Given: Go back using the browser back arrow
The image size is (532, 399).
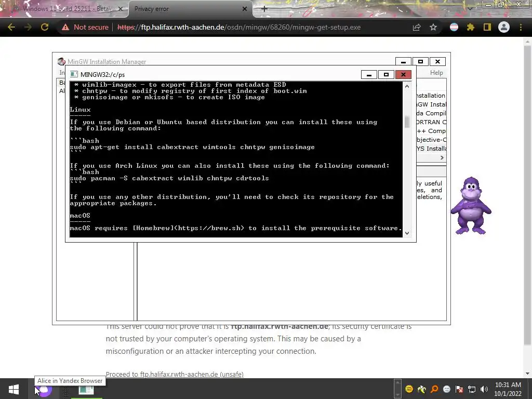Looking at the screenshot, I should point(11,27).
